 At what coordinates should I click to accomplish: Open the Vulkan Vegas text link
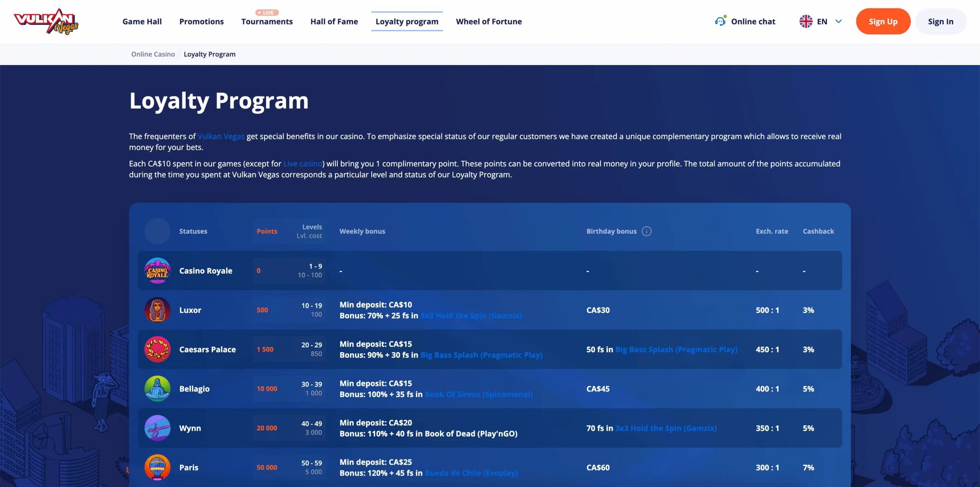point(221,137)
